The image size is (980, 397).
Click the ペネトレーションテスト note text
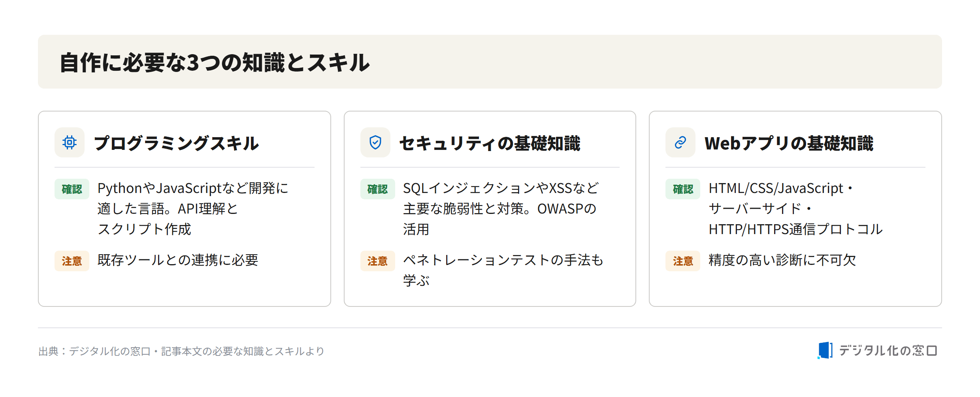pyautogui.click(x=503, y=270)
